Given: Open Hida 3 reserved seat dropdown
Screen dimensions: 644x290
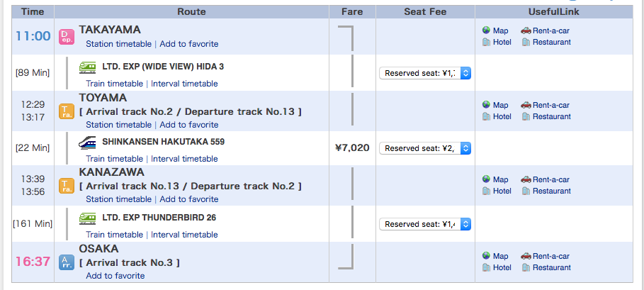Looking at the screenshot, I should [425, 73].
